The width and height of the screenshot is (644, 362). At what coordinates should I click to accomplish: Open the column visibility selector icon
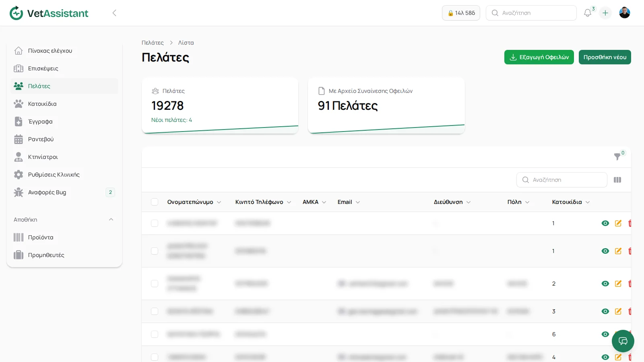tap(617, 180)
